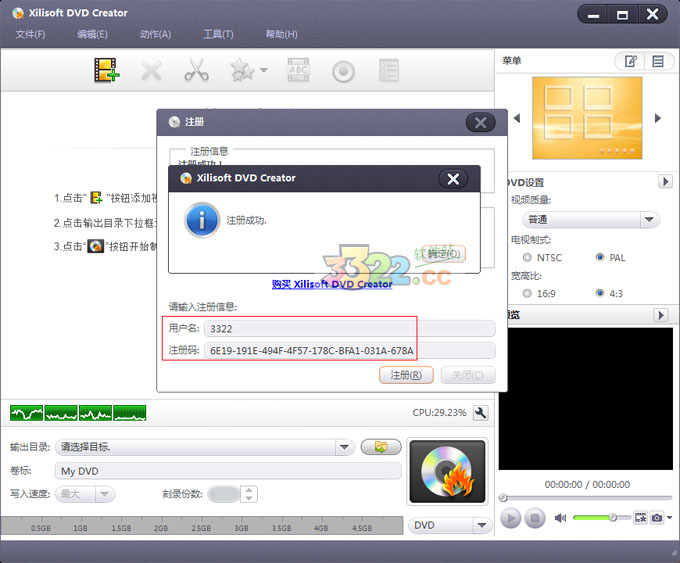Viewport: 680px width, 563px height.
Task: Select the scissors Clip tool
Action: pos(196,70)
